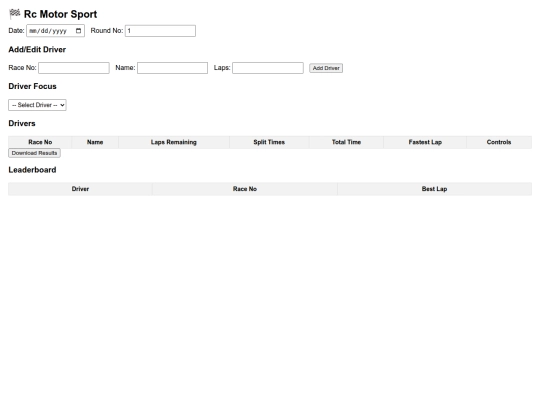Click the Laps input field
The height and width of the screenshot is (405, 540).
268,68
